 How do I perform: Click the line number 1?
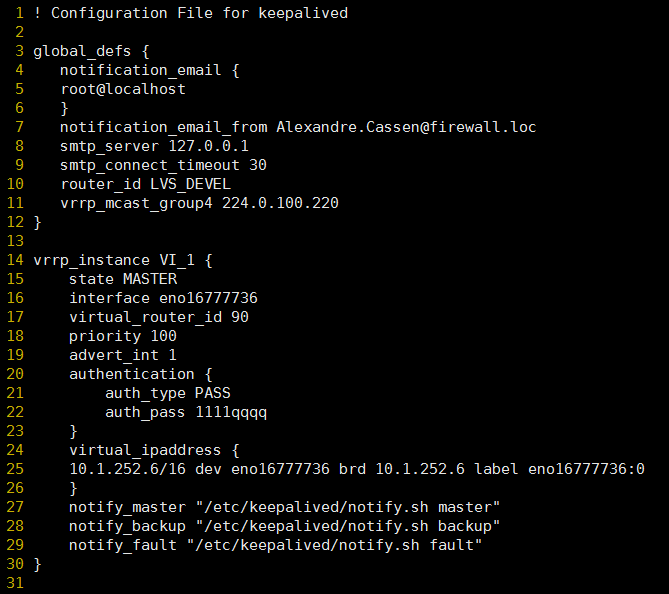(x=19, y=13)
